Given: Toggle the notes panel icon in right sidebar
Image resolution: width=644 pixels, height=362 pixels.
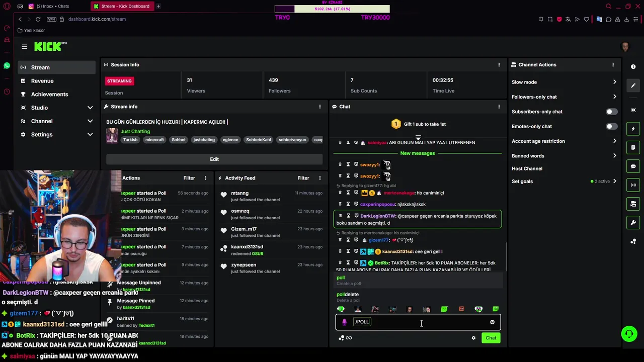Looking at the screenshot, I should 633,148.
